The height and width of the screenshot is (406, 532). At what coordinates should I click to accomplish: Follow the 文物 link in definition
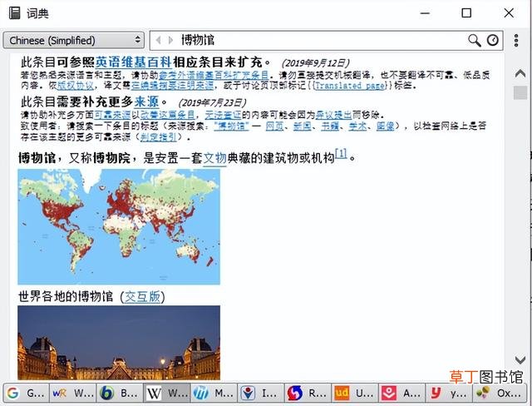pyautogui.click(x=214, y=158)
